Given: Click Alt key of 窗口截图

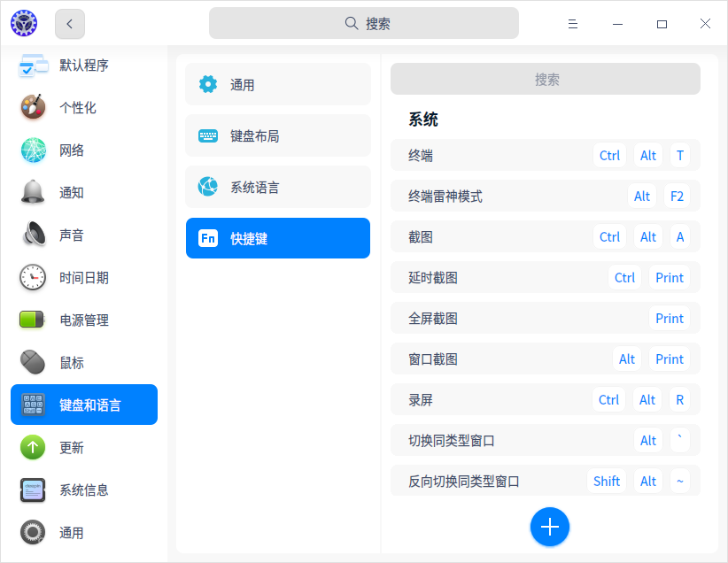Looking at the screenshot, I should 627,359.
